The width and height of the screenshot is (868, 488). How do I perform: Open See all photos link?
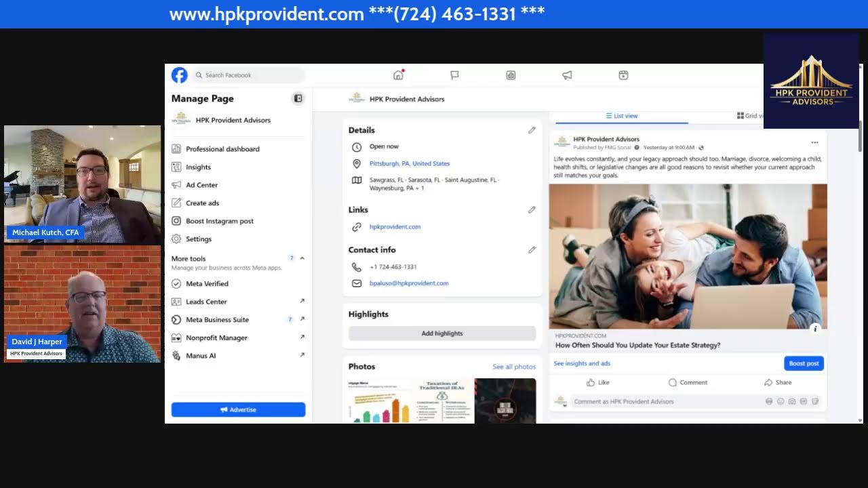(514, 367)
